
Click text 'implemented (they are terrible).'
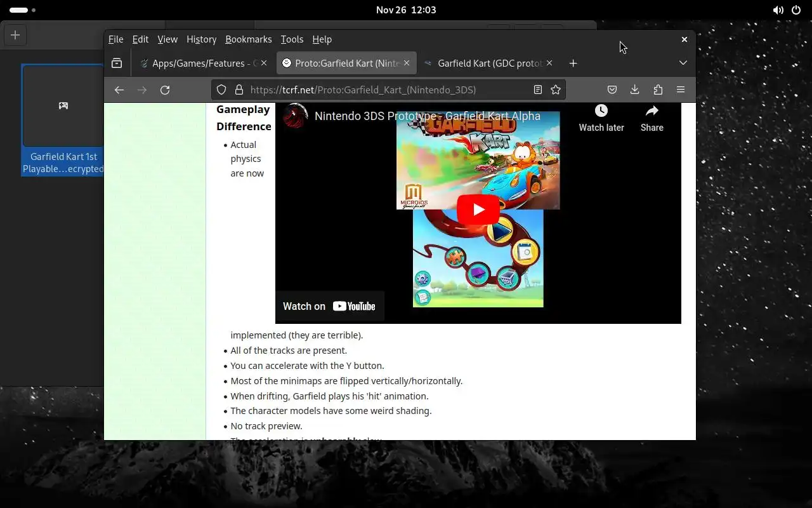click(297, 335)
